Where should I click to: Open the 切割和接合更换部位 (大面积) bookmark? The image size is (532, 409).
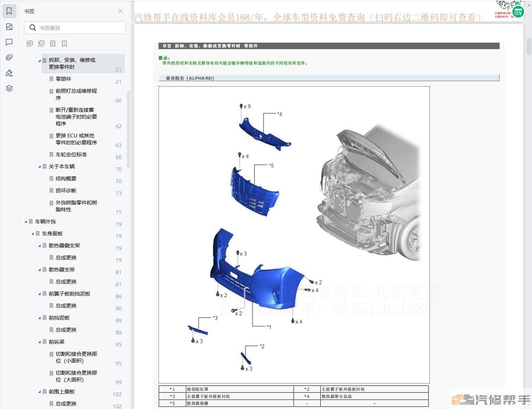76,376
